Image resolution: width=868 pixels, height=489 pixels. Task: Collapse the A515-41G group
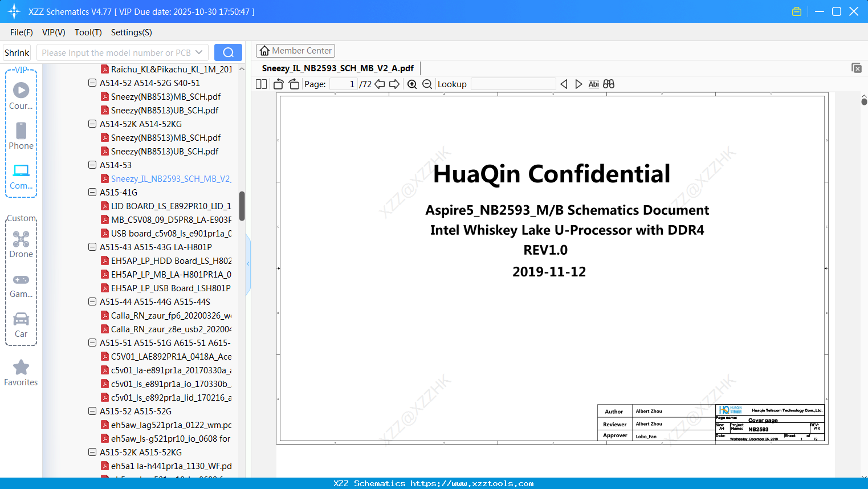92,192
